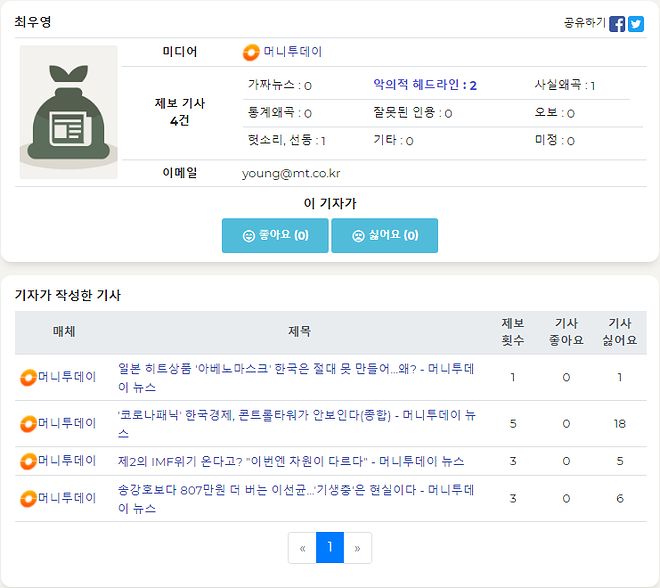660x588 pixels.
Task: Click the 이 기자가 heading
Action: tap(330, 203)
